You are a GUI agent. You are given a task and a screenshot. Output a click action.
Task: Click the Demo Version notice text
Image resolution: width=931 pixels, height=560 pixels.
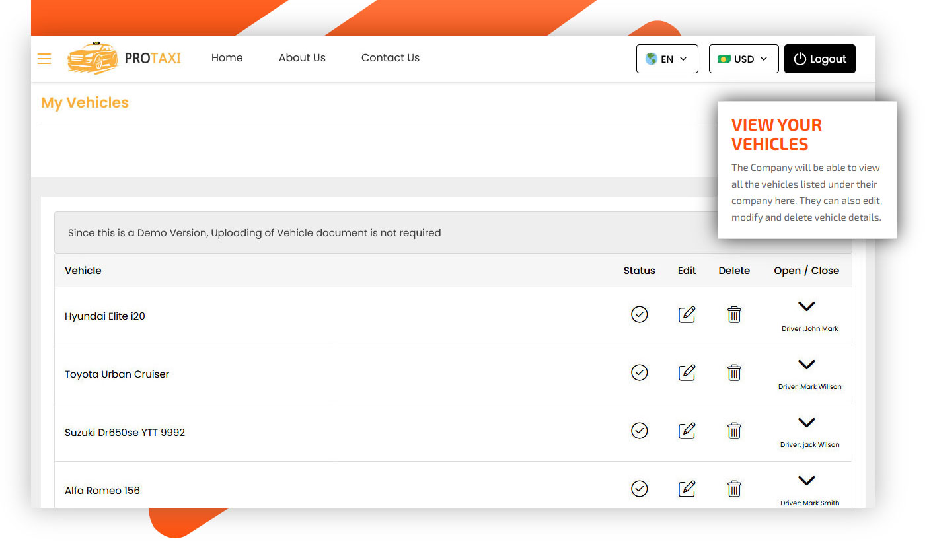254,233
